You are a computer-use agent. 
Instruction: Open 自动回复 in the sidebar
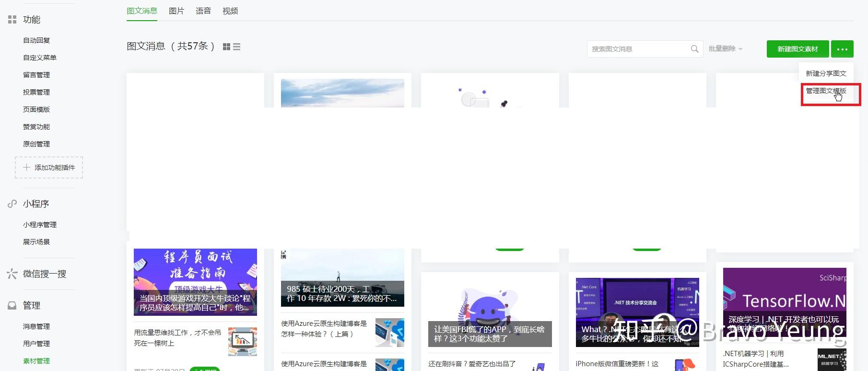36,40
